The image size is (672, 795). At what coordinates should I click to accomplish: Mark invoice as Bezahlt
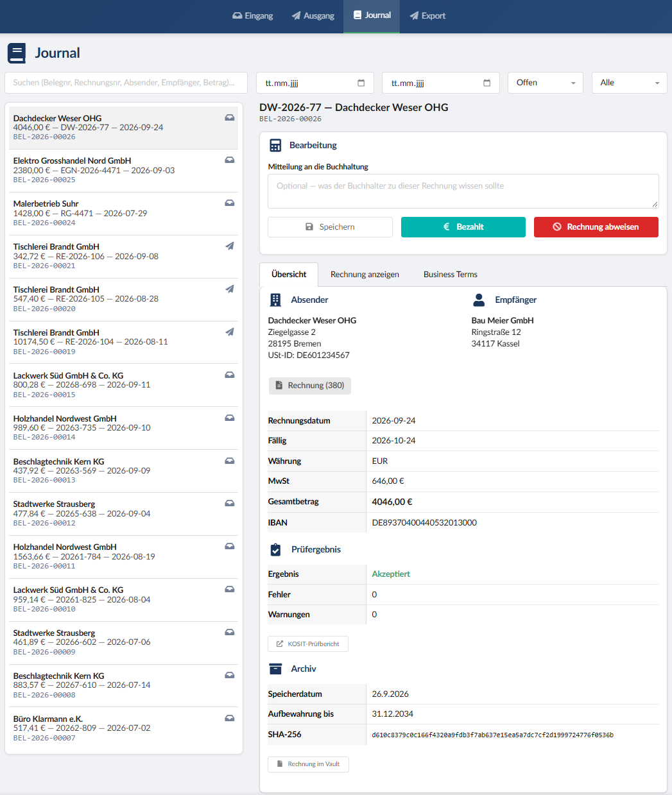[463, 227]
